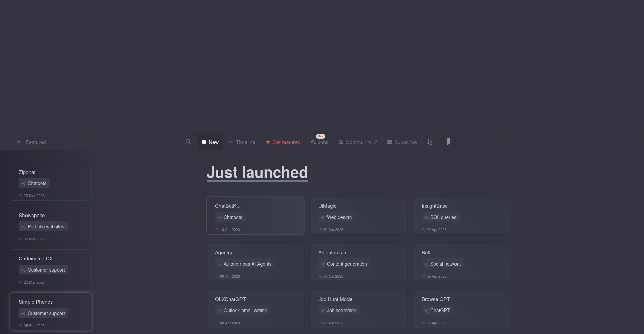
Task: Click the Featured star label
Action: (31, 142)
